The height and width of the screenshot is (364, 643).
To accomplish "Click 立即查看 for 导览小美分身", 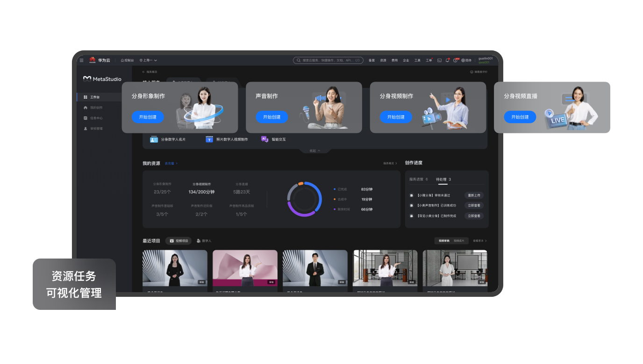I will [x=474, y=216].
